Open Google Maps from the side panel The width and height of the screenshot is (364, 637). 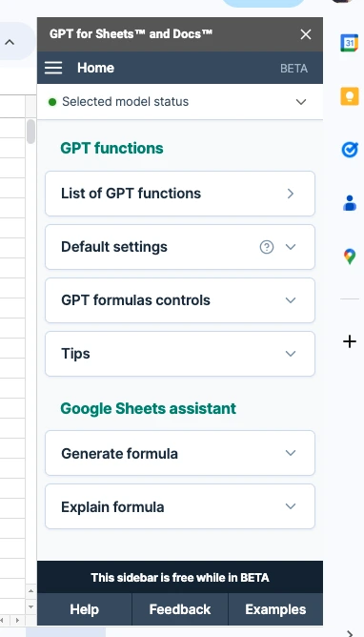coord(350,257)
